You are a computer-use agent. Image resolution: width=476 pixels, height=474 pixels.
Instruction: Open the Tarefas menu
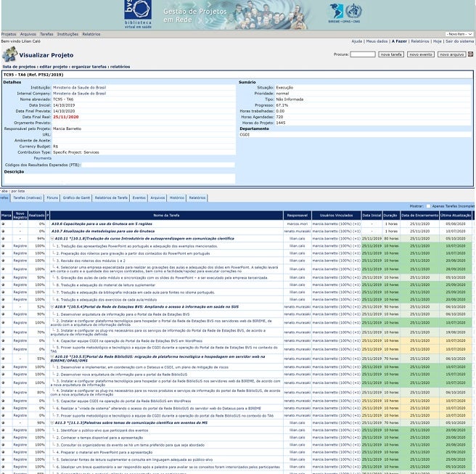(x=46, y=34)
